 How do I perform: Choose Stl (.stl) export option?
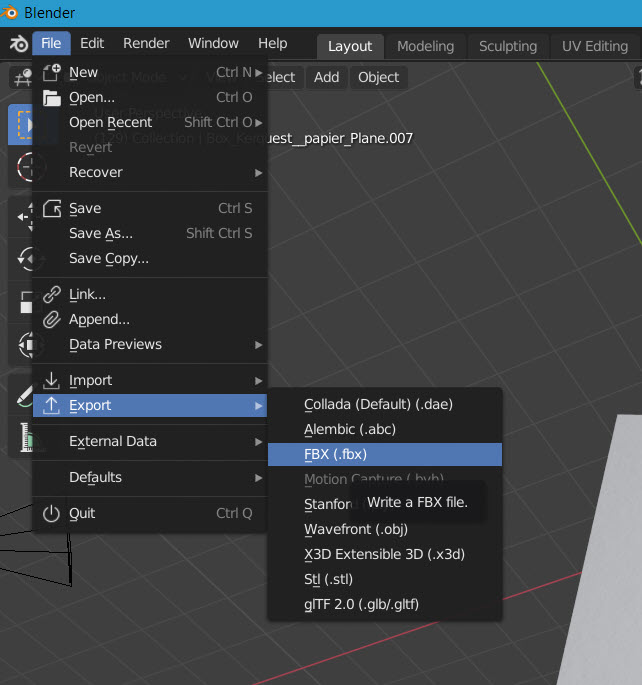[x=385, y=579]
